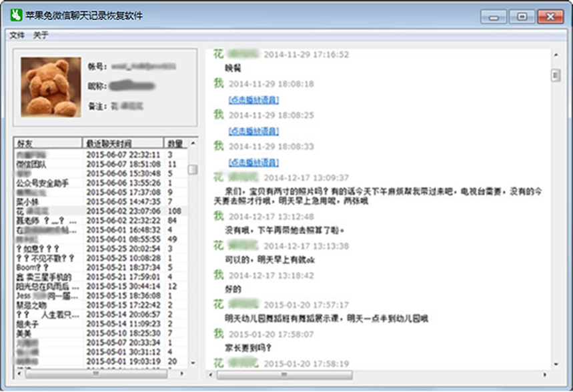Click the teddy bear profile avatar
The width and height of the screenshot is (573, 392).
51,87
